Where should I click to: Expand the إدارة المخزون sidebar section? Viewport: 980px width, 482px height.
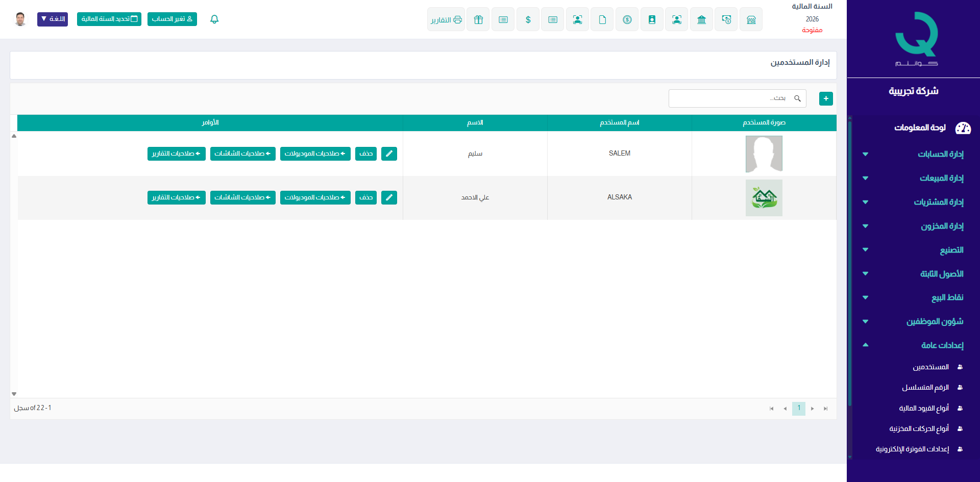(x=942, y=226)
